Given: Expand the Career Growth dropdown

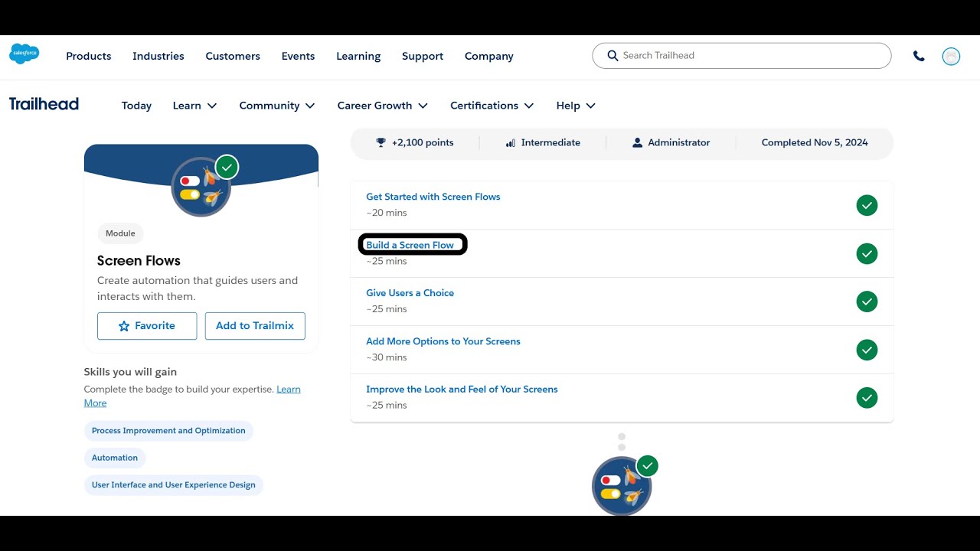Looking at the screenshot, I should coord(383,106).
